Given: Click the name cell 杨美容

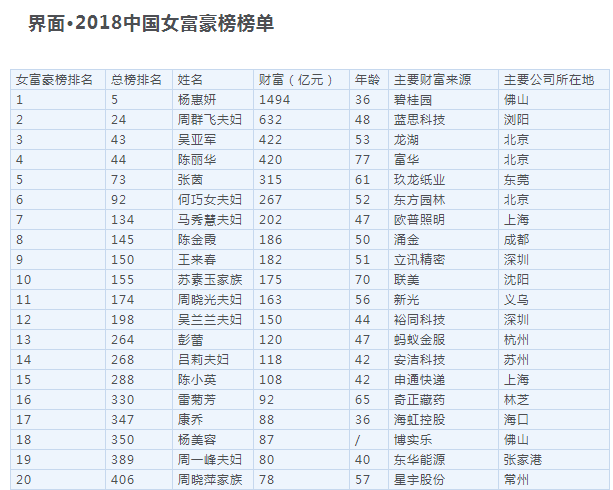Looking at the screenshot, I should (197, 439).
